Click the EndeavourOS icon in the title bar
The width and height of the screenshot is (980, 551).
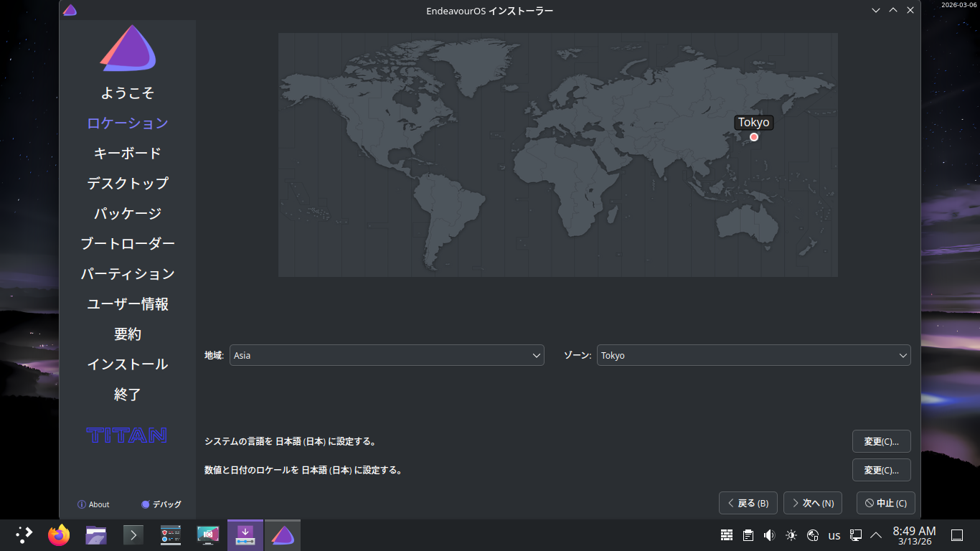coord(70,10)
